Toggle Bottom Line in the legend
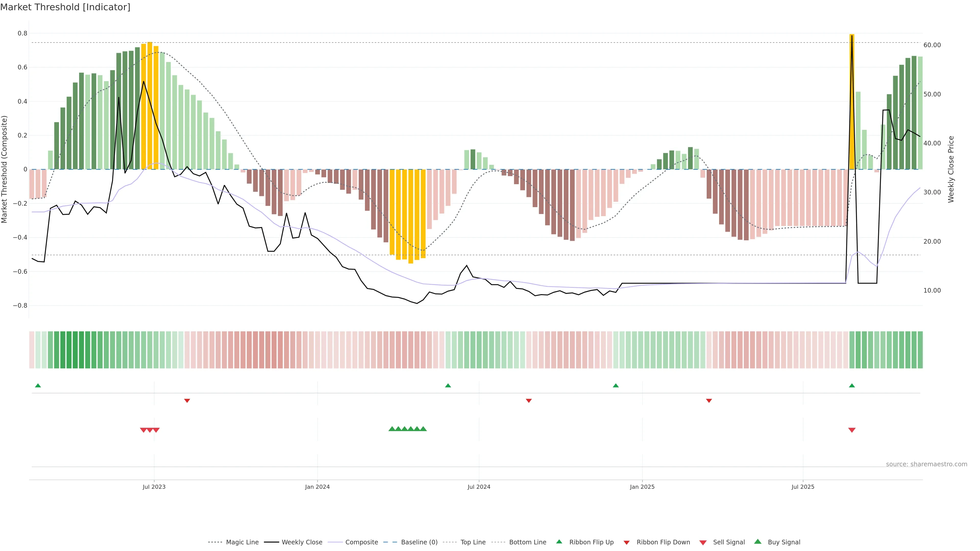 [x=527, y=542]
